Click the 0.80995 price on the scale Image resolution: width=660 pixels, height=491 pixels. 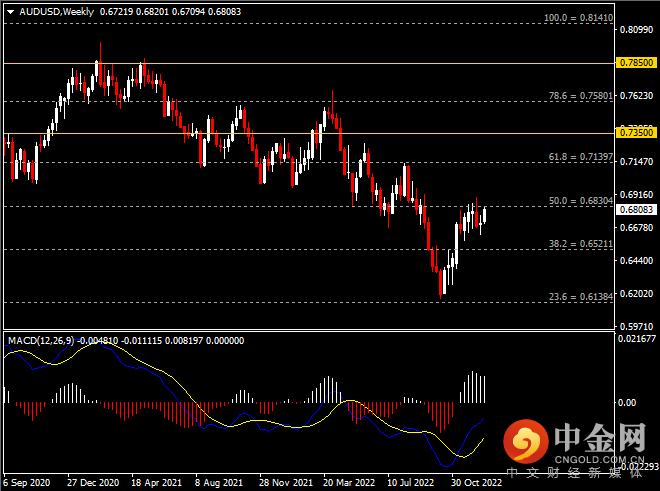(x=636, y=29)
